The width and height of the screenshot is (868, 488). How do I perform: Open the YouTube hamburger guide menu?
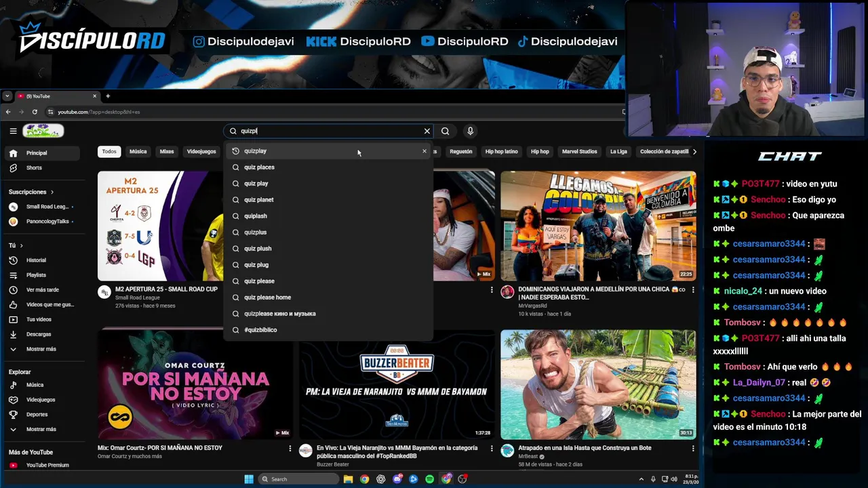pyautogui.click(x=13, y=131)
